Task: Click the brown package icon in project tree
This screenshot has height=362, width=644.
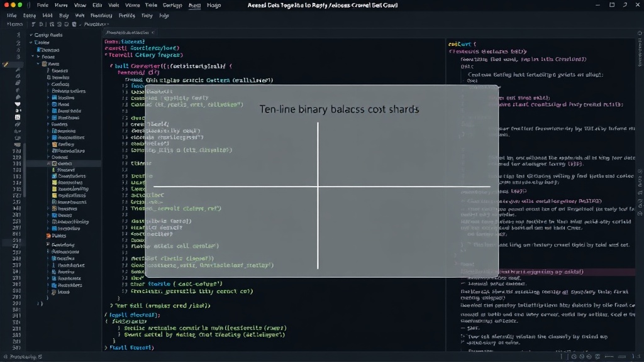Action: (x=45, y=64)
